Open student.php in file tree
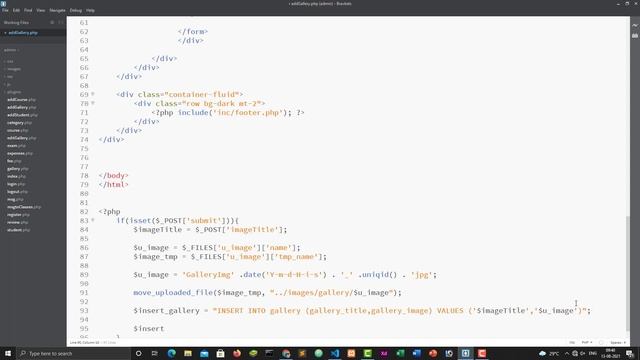640x360 pixels. (18, 230)
